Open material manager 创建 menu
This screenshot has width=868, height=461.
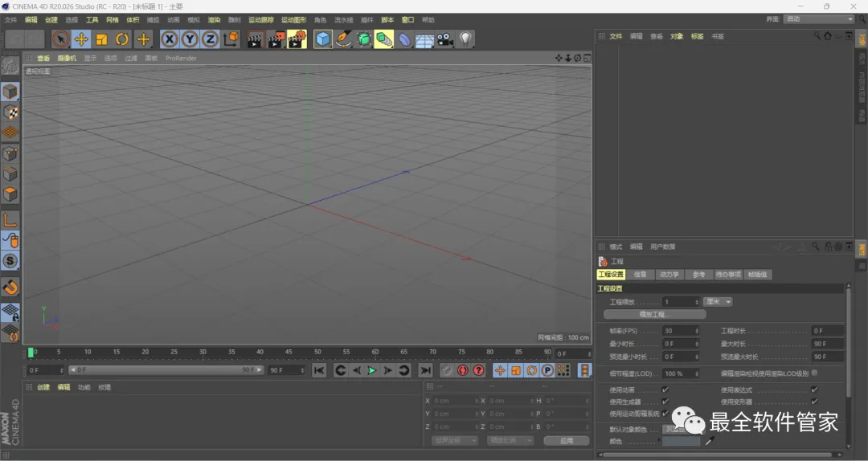click(43, 387)
